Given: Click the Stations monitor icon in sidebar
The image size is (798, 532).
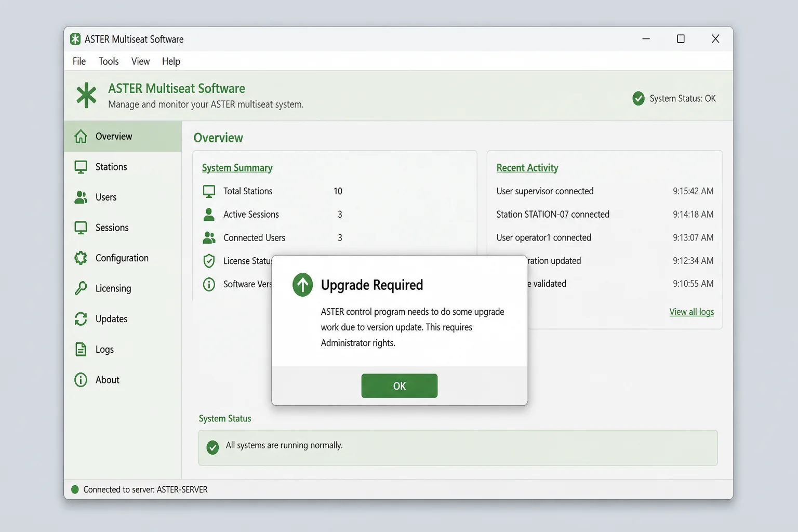Looking at the screenshot, I should pyautogui.click(x=81, y=167).
